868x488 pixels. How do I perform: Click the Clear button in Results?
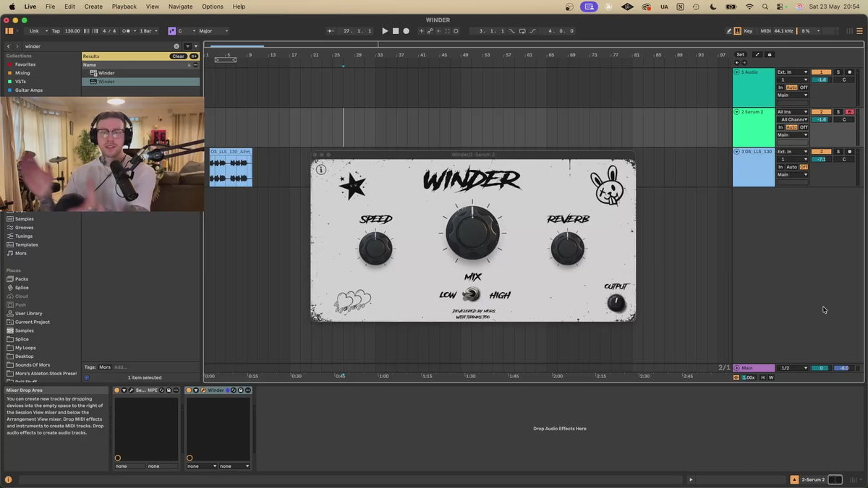[178, 56]
